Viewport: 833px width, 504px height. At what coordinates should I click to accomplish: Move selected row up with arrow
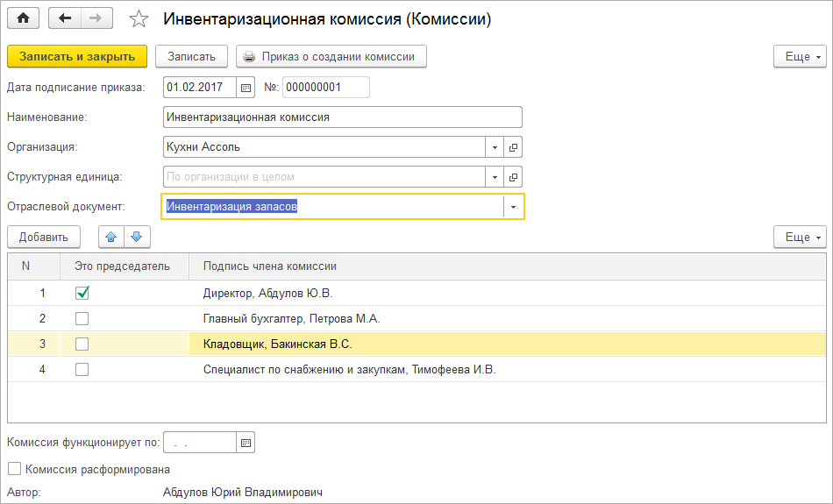click(110, 237)
